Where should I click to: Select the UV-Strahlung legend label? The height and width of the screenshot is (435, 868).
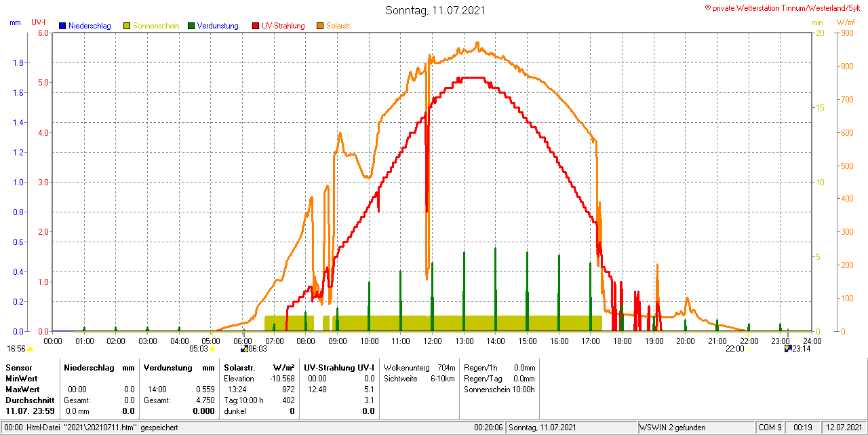click(285, 26)
